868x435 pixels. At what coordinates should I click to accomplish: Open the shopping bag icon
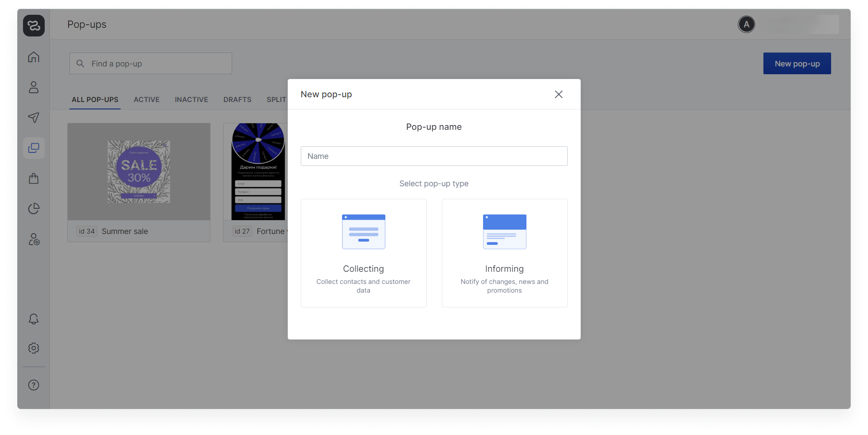click(34, 178)
